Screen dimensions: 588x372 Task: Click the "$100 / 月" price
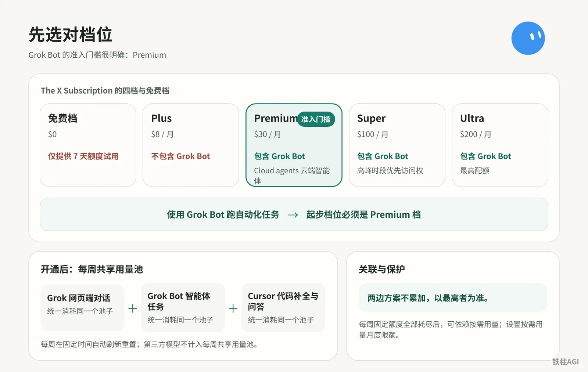(373, 134)
